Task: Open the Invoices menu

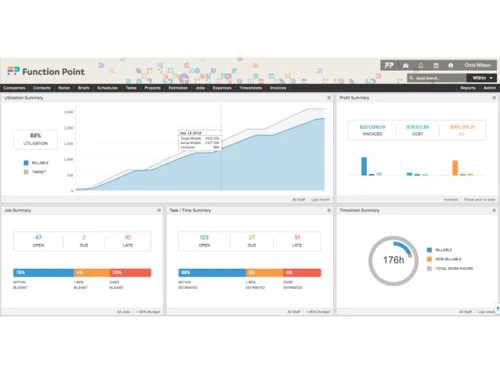Action: (278, 88)
